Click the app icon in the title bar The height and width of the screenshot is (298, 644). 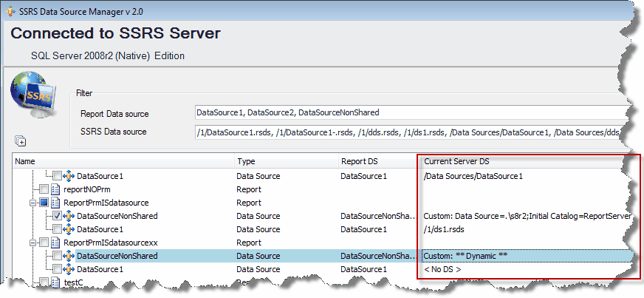coord(10,12)
